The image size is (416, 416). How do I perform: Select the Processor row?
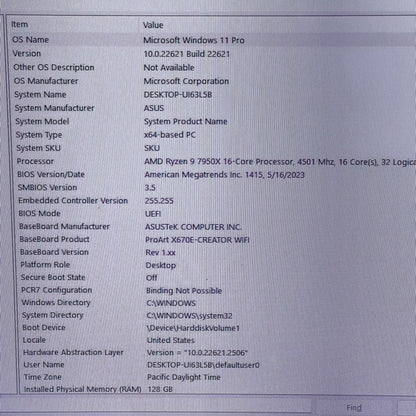point(212,161)
